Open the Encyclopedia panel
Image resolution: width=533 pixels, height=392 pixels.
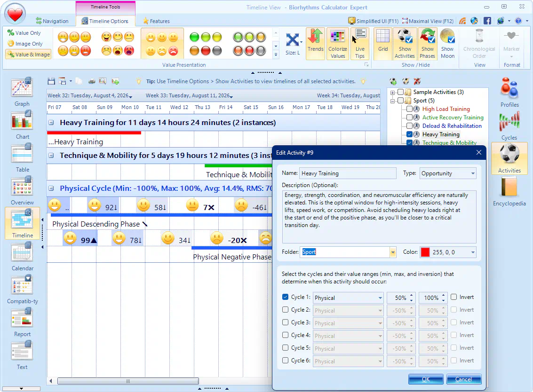[509, 192]
